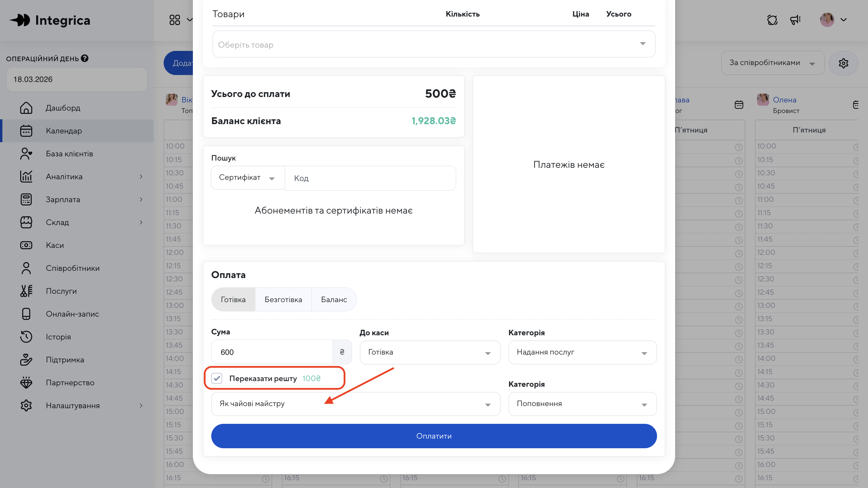Open the Оберіть товар dropdown

433,44
